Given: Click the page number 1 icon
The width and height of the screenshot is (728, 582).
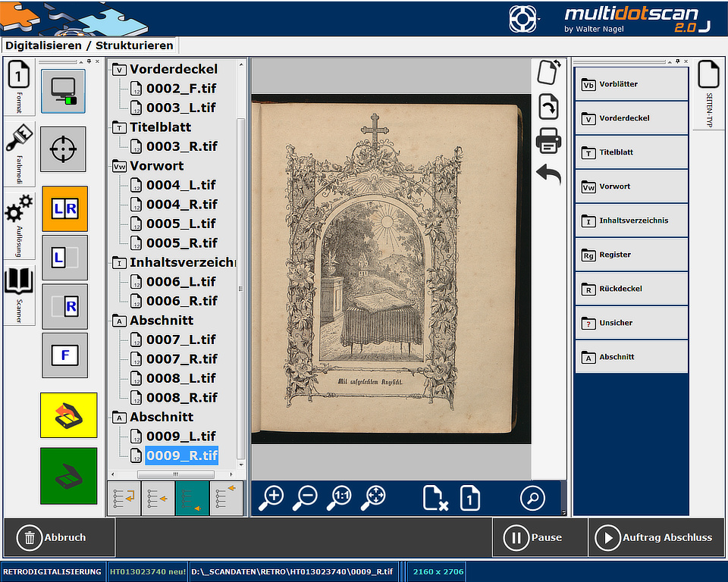Looking at the screenshot, I should click(x=470, y=498).
